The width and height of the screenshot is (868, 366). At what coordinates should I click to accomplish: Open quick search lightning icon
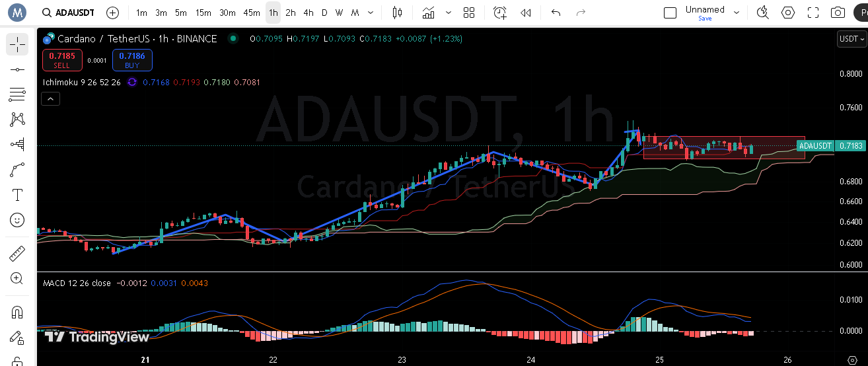(x=763, y=13)
